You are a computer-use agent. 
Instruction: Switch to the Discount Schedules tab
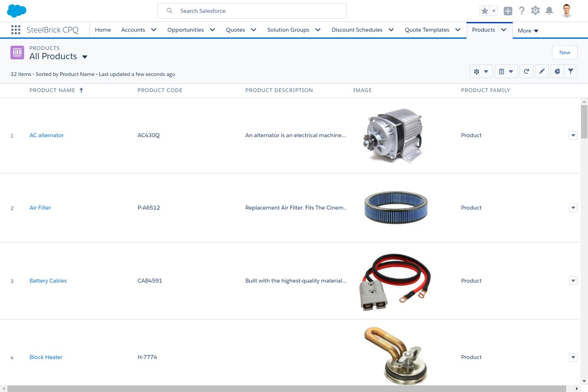[357, 30]
